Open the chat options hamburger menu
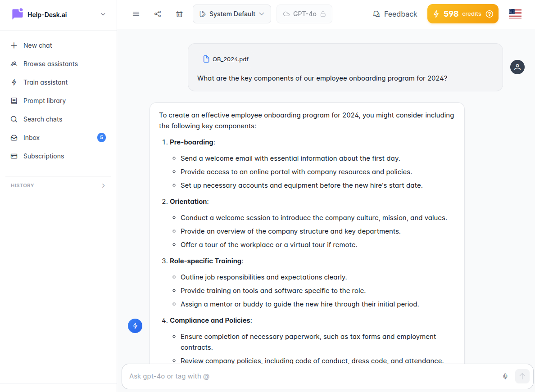Image resolution: width=535 pixels, height=392 pixels. point(136,14)
